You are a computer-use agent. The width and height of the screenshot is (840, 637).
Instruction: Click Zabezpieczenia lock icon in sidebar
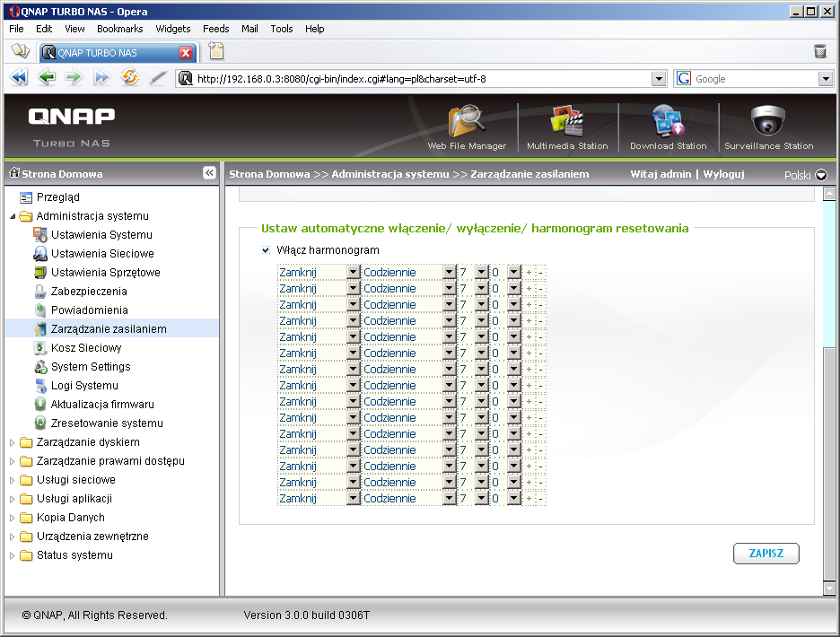[x=40, y=292]
